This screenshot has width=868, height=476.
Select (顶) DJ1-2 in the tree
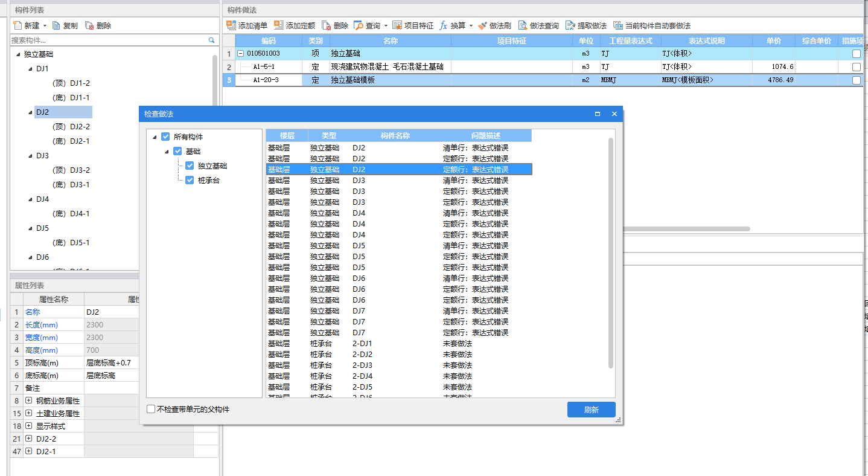(71, 83)
